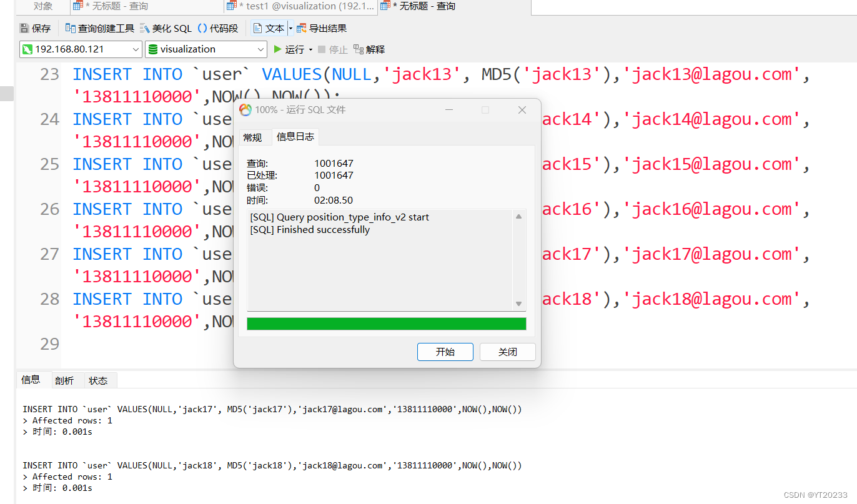The image size is (857, 504).
Task: Click '[SQL] Query position_type_info_v2 start' log line
Action: (340, 217)
